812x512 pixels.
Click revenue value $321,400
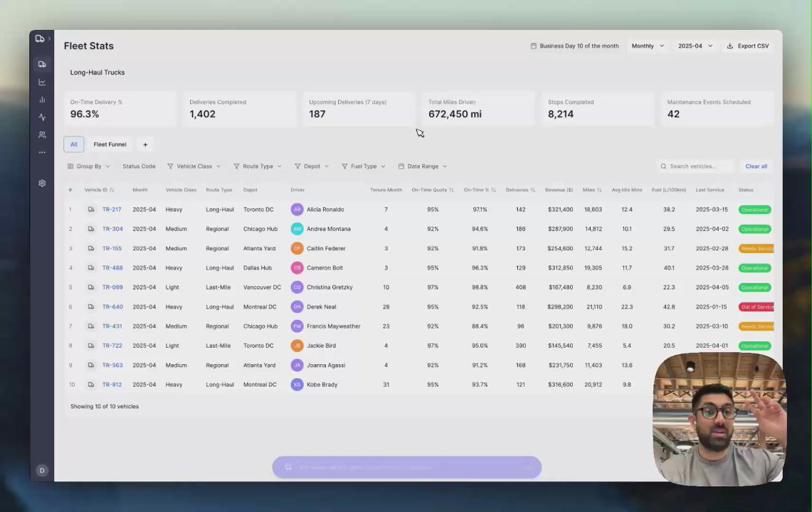click(x=560, y=210)
